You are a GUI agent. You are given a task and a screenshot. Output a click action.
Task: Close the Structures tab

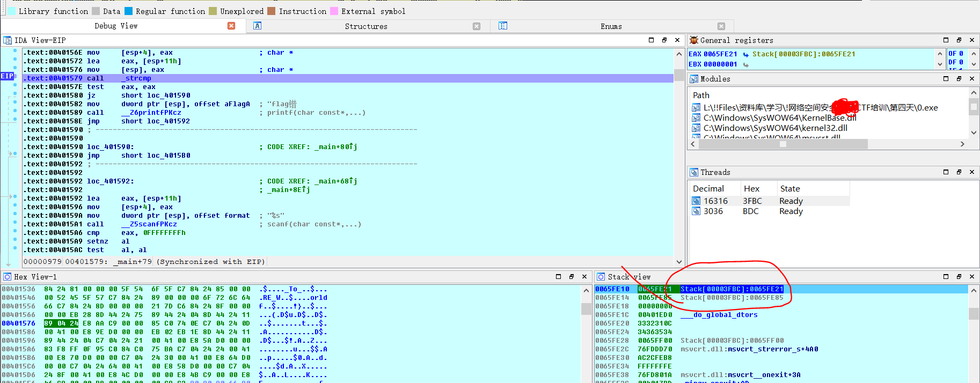477,26
